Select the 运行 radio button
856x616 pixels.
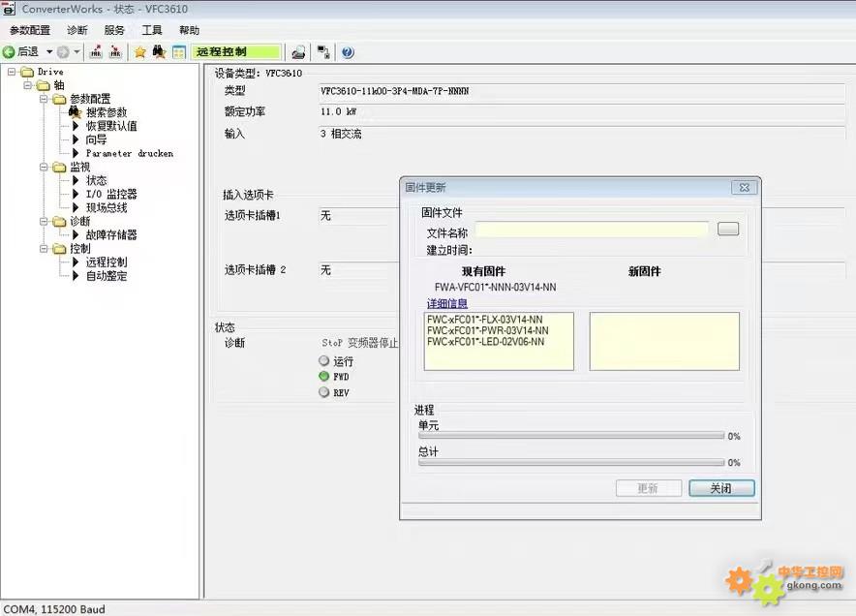click(x=324, y=361)
